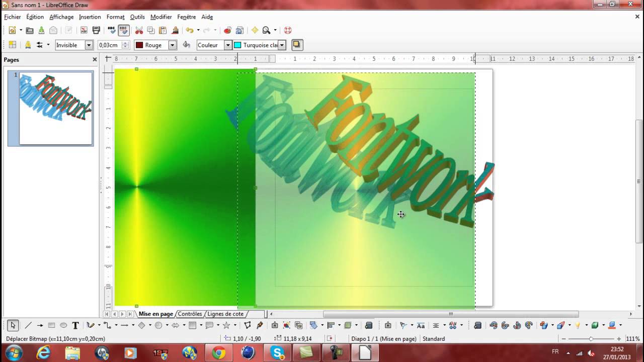The width and height of the screenshot is (644, 362).
Task: Click the zoom slider handle
Action: click(x=591, y=339)
